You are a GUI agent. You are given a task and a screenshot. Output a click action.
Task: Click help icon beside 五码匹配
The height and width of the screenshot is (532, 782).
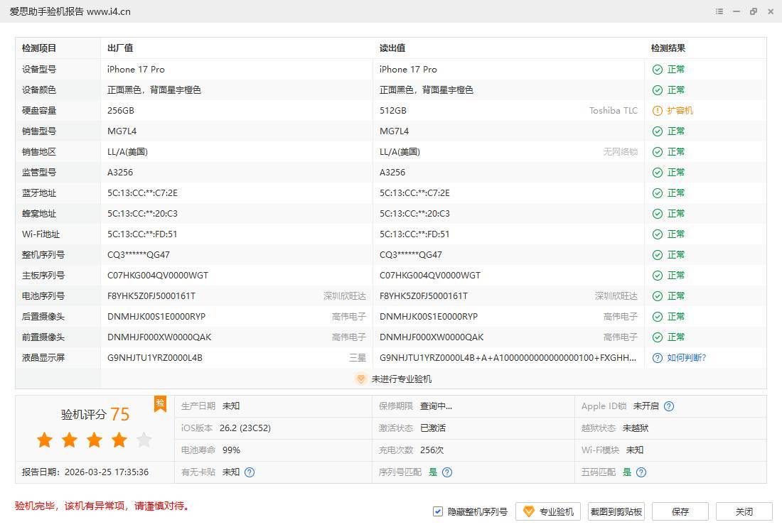(x=641, y=472)
